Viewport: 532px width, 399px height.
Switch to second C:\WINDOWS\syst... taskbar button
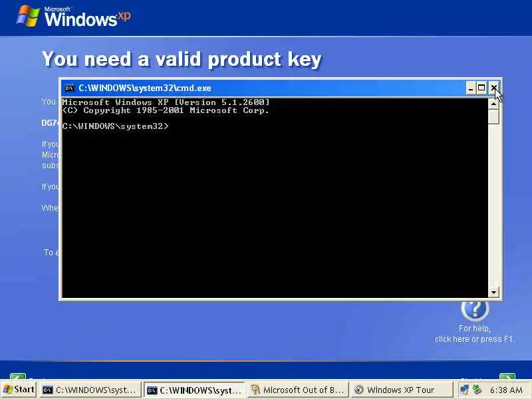click(x=194, y=390)
